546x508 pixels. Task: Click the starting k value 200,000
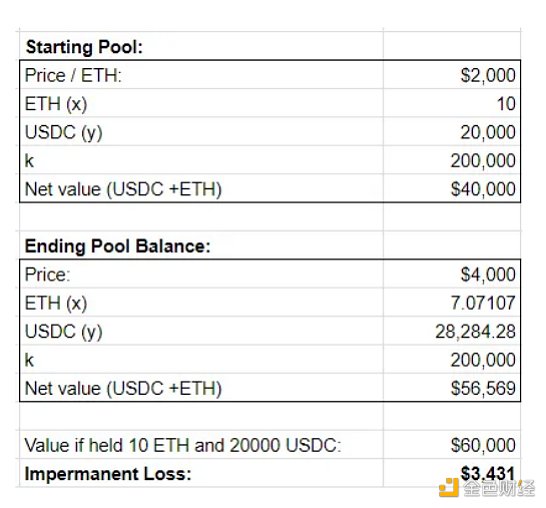[x=452, y=161]
